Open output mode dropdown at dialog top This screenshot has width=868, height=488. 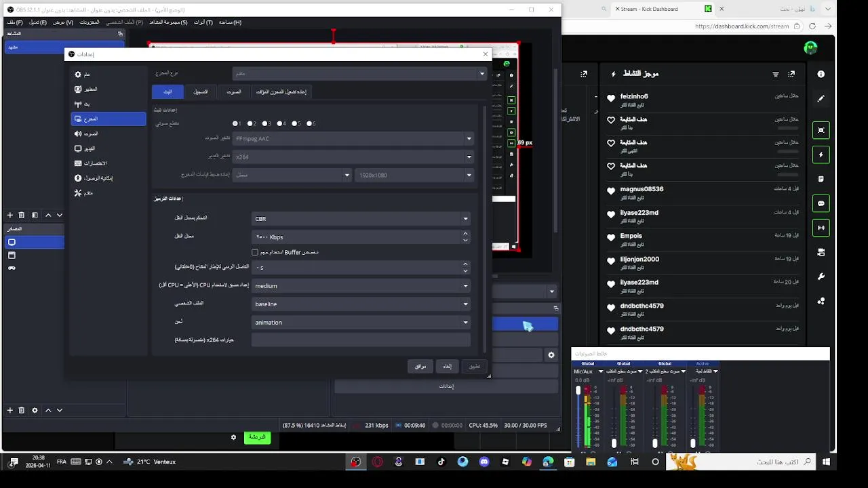359,73
